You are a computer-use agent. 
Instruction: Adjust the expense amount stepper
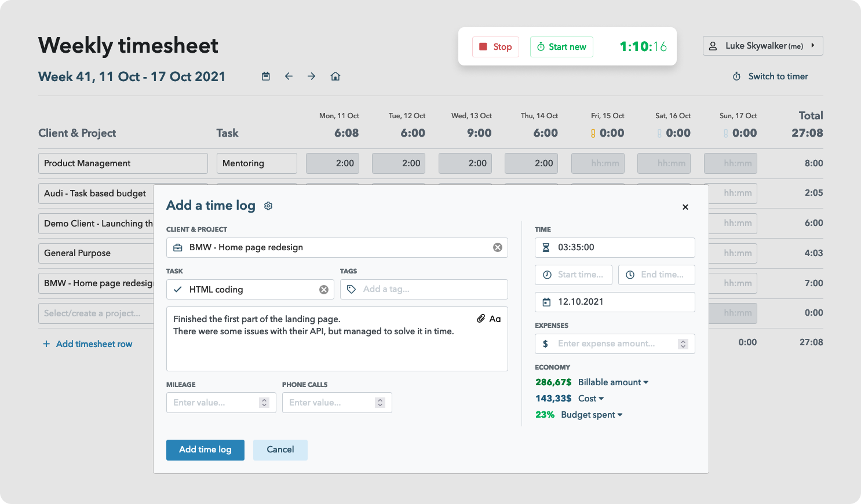pos(683,344)
